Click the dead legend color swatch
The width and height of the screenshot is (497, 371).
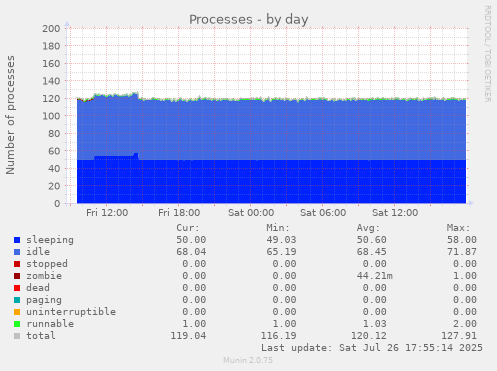(x=17, y=288)
